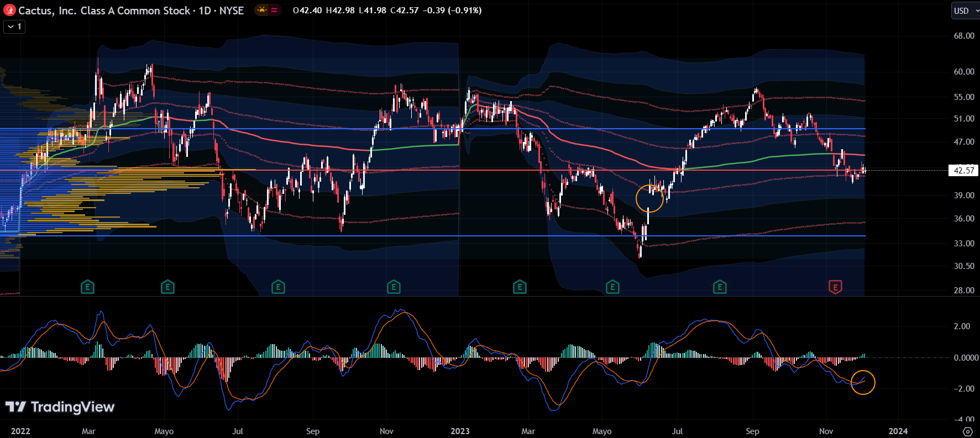The image size is (980, 438).
Task: Click the orange sun market status icon
Action: click(x=261, y=10)
